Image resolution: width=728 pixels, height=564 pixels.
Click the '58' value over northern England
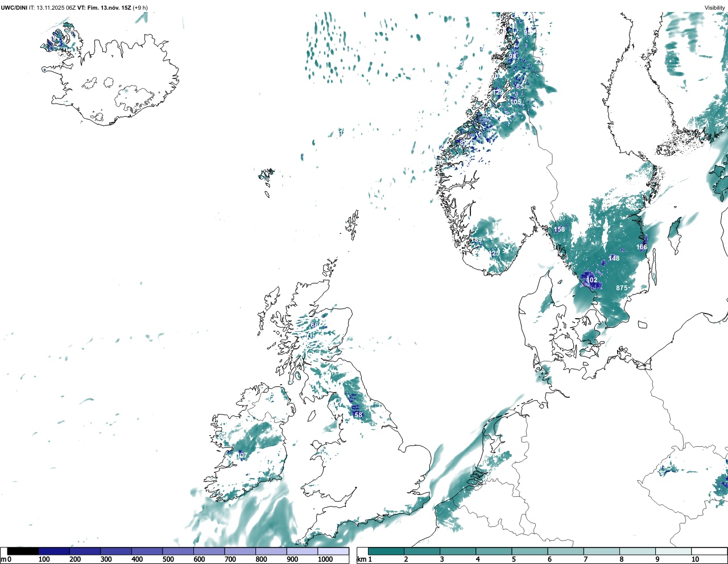coord(358,415)
